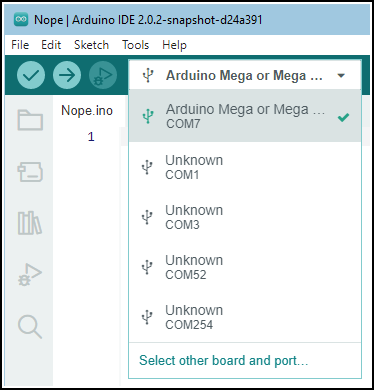Open the Boards Manager sidebar icon
Image resolution: width=374 pixels, height=390 pixels.
[x=30, y=171]
